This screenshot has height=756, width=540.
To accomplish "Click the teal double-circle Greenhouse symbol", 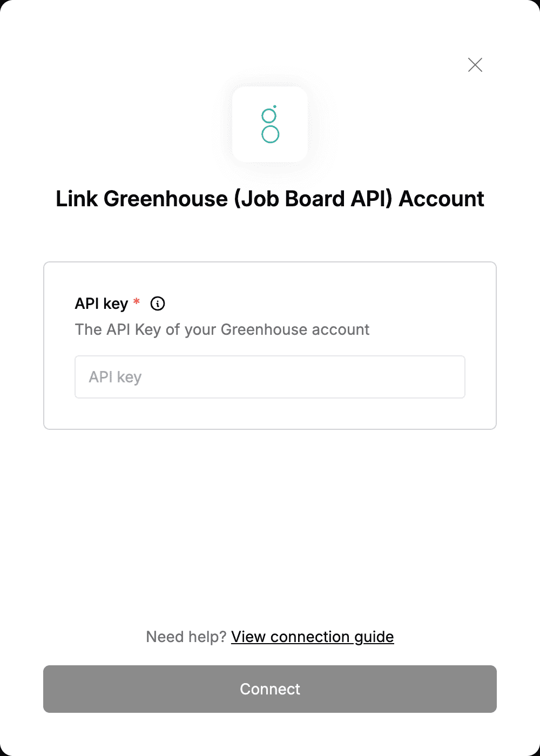I will 270,124.
